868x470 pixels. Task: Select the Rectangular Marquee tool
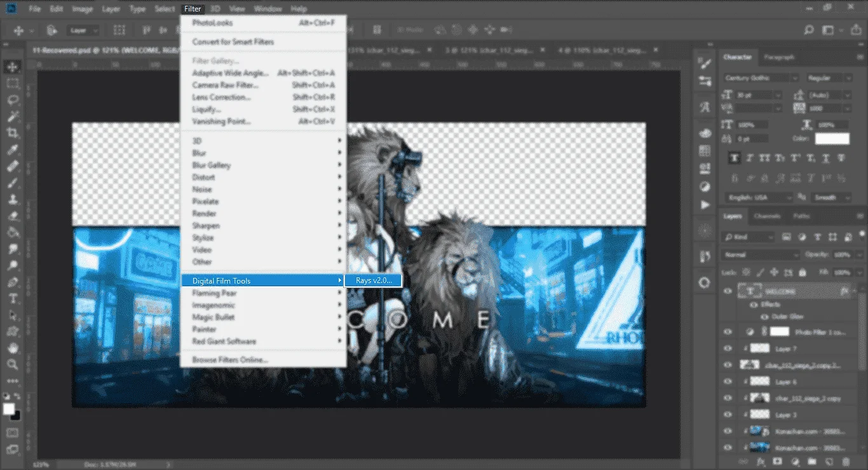tap(12, 83)
